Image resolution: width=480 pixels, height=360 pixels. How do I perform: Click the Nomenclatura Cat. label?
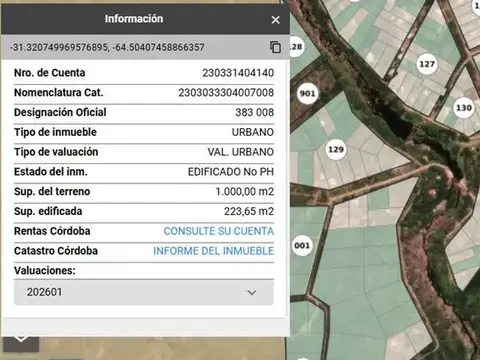click(59, 92)
